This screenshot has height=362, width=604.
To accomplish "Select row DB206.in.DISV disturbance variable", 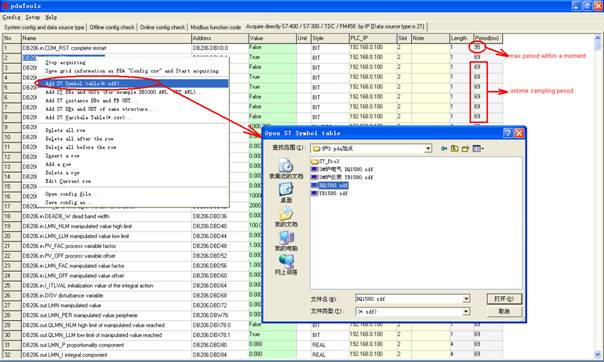I will tap(106, 296).
